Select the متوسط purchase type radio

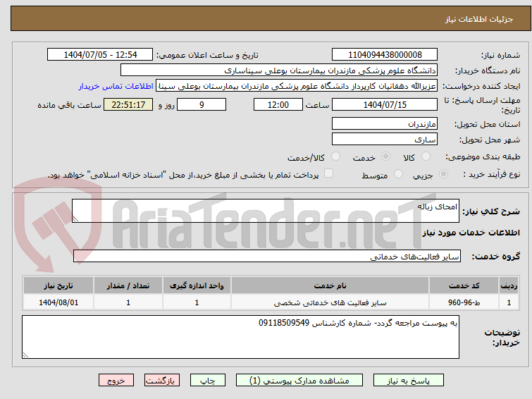pyautogui.click(x=398, y=174)
